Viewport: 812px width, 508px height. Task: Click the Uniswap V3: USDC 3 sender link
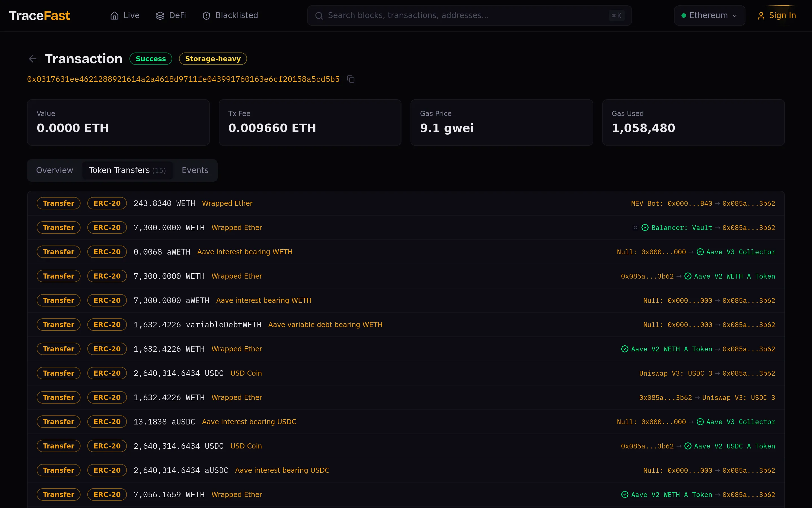pos(676,373)
